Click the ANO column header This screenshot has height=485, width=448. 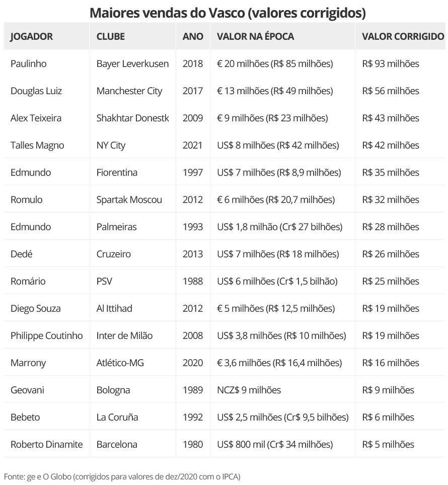pyautogui.click(x=193, y=36)
